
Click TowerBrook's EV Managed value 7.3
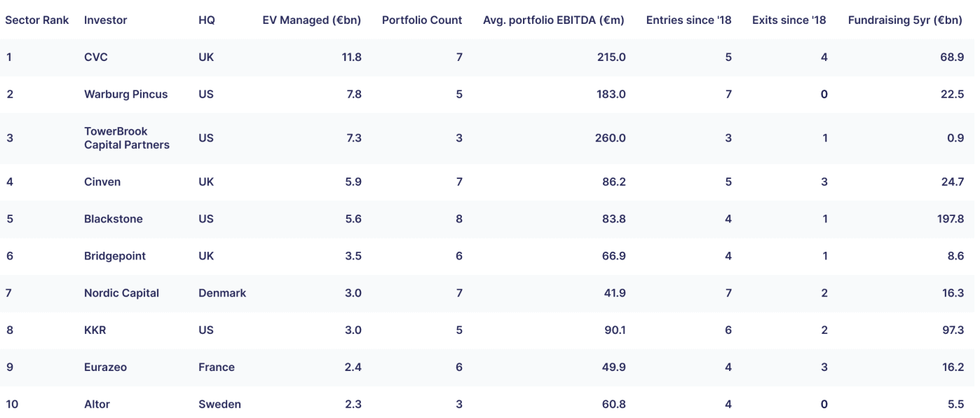pyautogui.click(x=354, y=138)
